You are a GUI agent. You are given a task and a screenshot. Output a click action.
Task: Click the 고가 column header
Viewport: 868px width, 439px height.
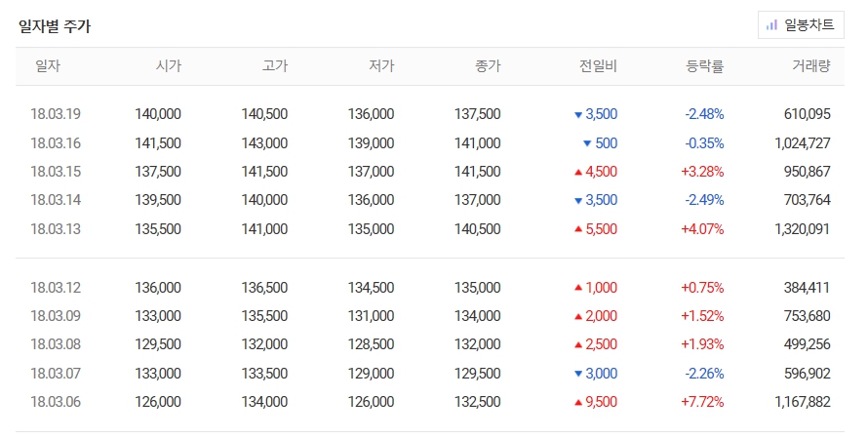pos(275,66)
